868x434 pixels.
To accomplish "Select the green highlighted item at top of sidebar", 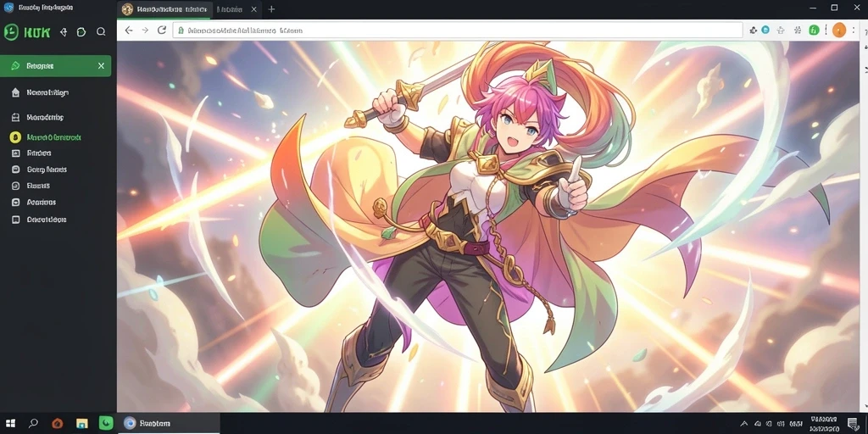I will click(x=55, y=66).
